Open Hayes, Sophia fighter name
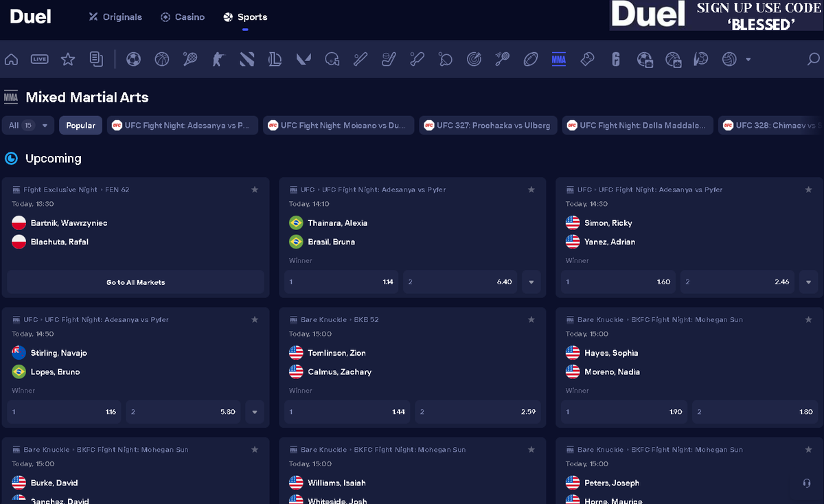Viewport: 824px width, 504px height. coord(611,353)
